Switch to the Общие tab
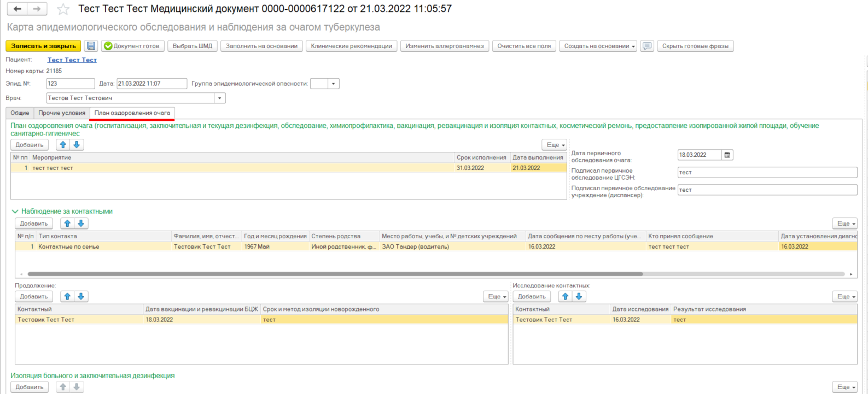This screenshot has height=394, width=868. click(20, 113)
